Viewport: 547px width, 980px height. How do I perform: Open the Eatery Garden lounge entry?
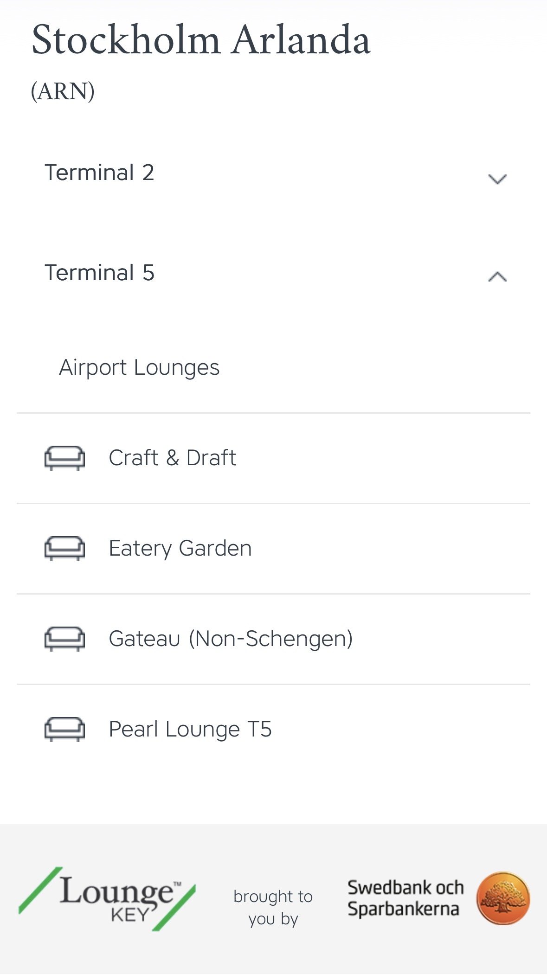pyautogui.click(x=273, y=549)
